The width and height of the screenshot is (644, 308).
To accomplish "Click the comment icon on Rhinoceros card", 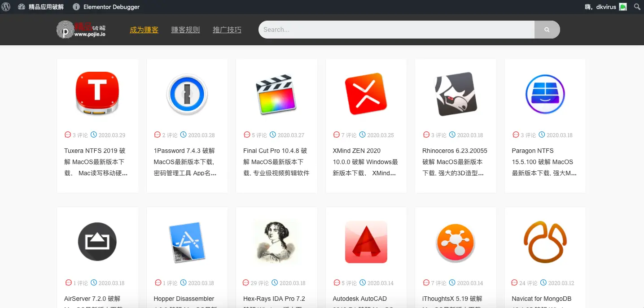I will [426, 134].
